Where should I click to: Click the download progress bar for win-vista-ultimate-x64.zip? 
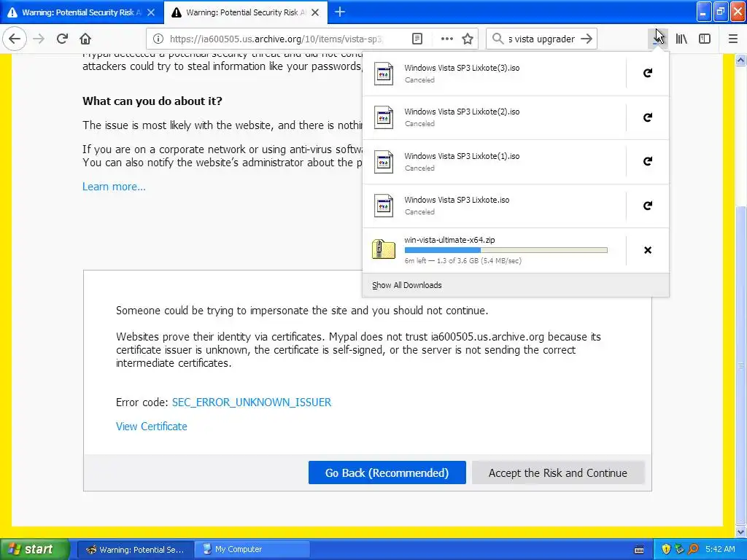coord(506,250)
